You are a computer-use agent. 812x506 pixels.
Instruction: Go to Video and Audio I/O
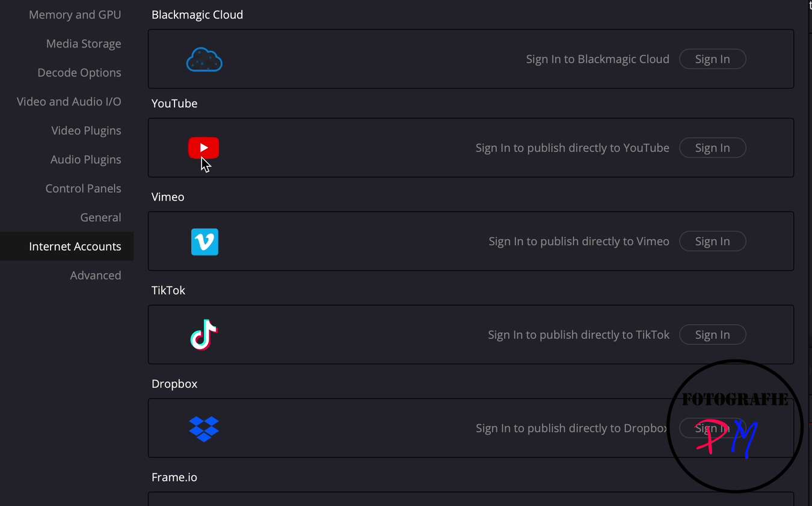[x=69, y=102]
